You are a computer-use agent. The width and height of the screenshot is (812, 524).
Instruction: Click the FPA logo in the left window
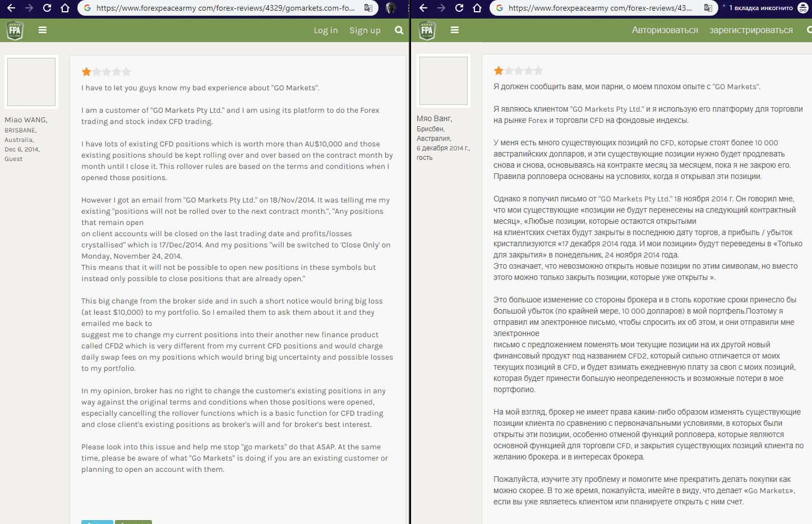(15, 30)
